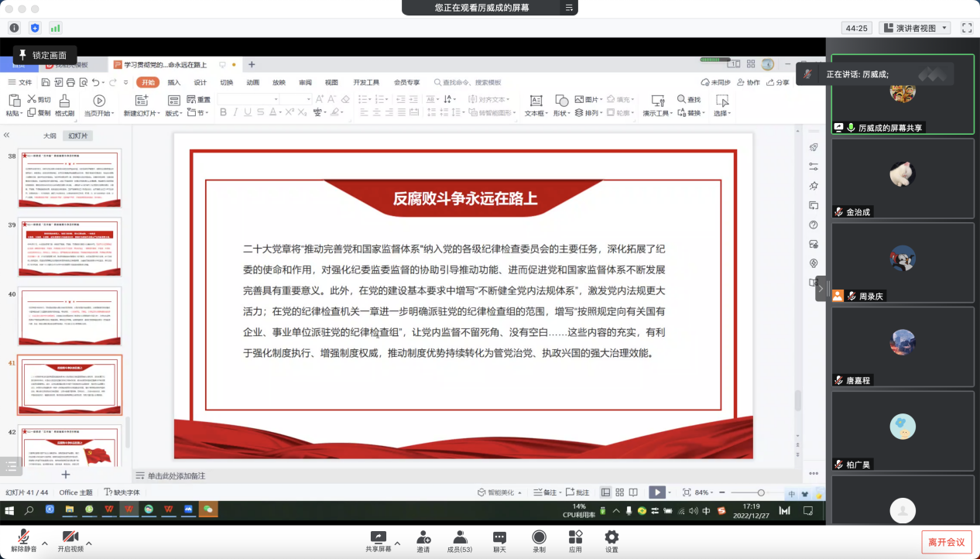This screenshot has height=559, width=980.
Task: Switch to the 设计 ribbon tab
Action: (x=200, y=82)
